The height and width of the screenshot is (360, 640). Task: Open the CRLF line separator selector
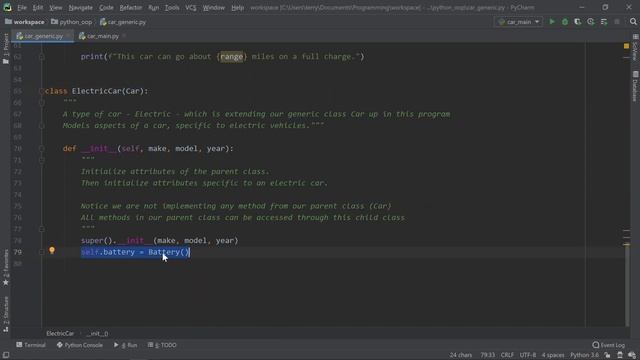coord(507,355)
